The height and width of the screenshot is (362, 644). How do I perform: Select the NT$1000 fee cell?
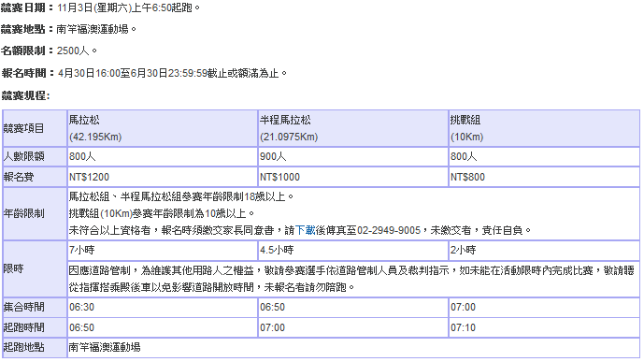tap(352, 177)
